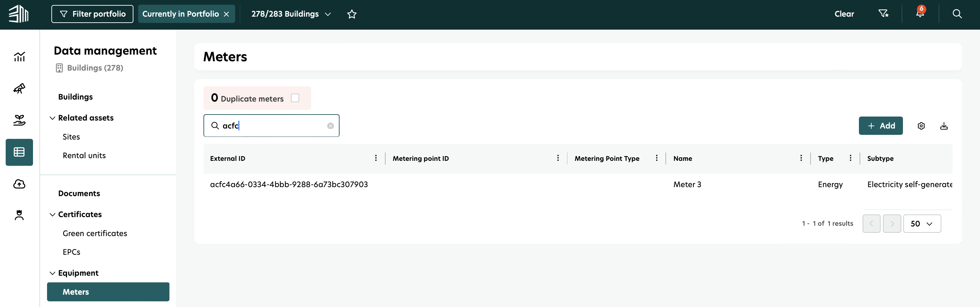Select the user profile icon in sidebar

tap(19, 215)
